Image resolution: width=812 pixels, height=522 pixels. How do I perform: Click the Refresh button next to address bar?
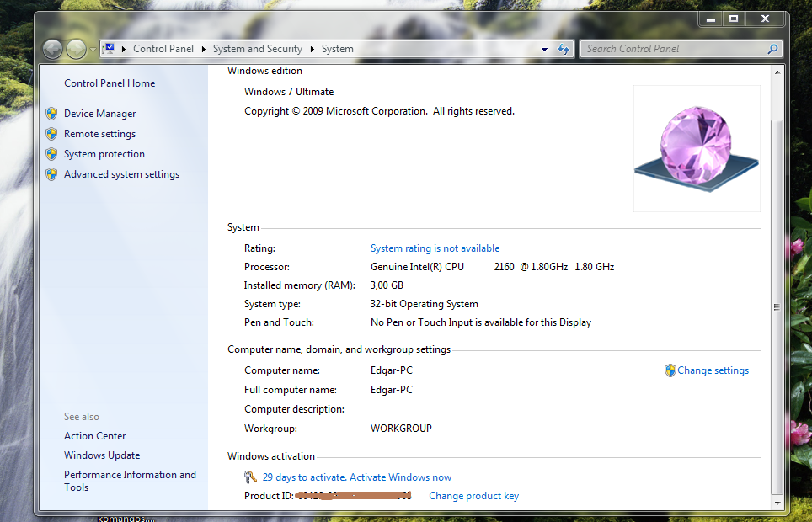coord(564,49)
